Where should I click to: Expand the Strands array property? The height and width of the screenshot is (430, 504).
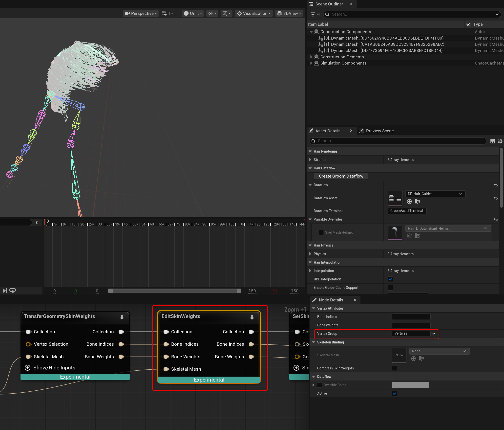tap(310, 160)
